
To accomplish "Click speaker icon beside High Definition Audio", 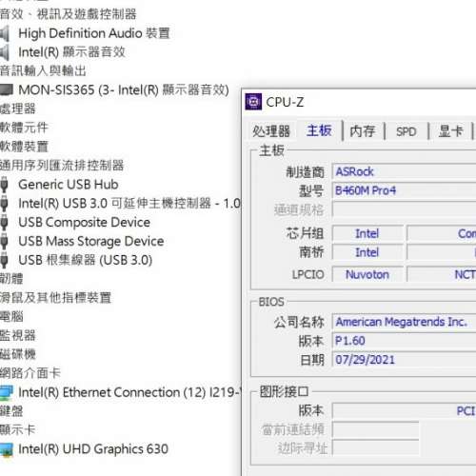I will point(5,33).
